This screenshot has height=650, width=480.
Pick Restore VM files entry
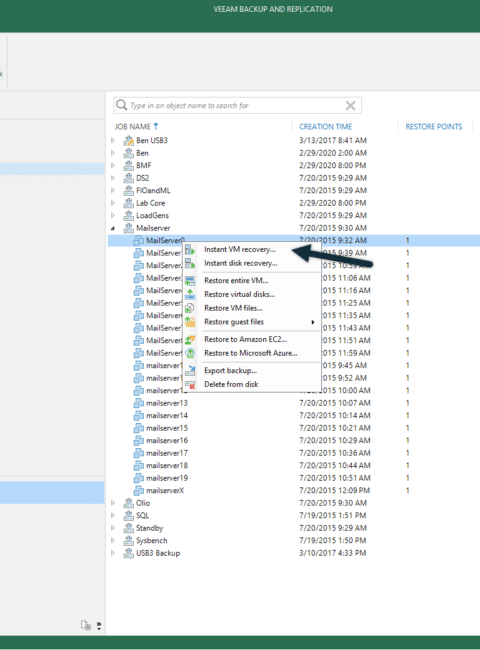tap(233, 308)
